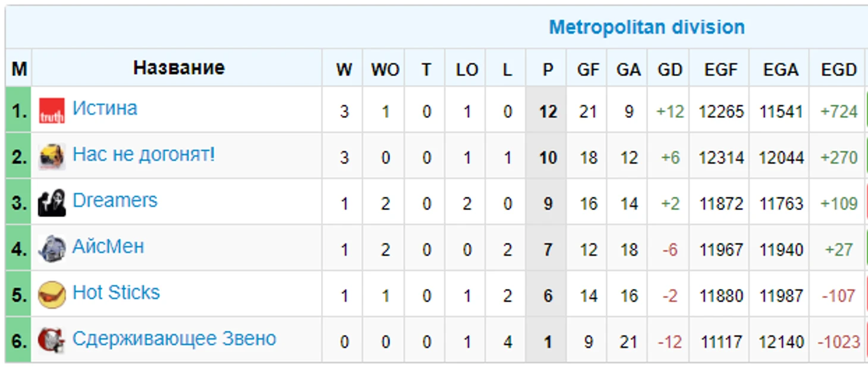Click the EGD column header
The image size is (868, 367).
[x=838, y=68]
